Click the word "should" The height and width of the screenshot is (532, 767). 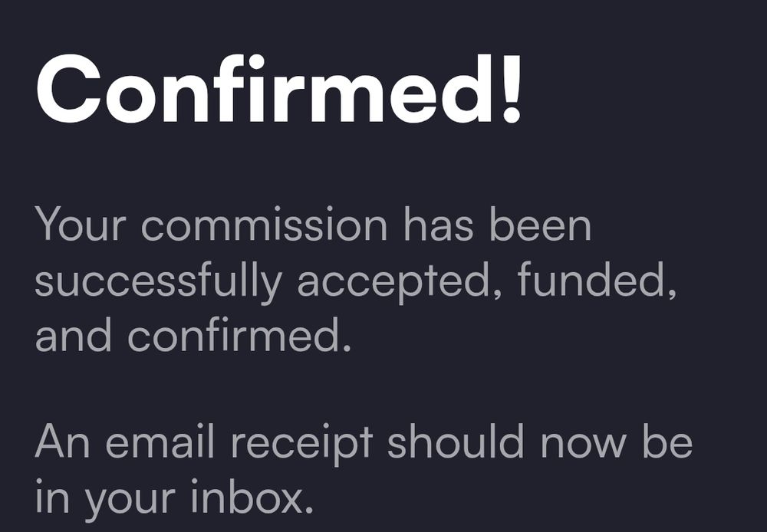[x=456, y=442]
